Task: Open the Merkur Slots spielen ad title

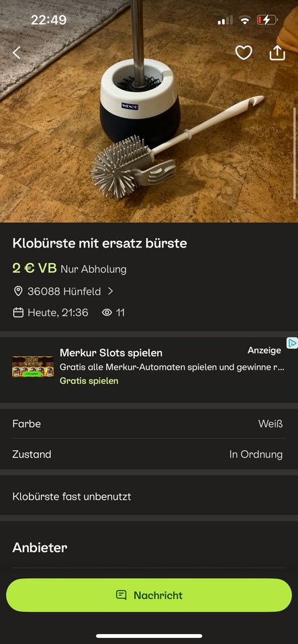Action: coord(111,353)
